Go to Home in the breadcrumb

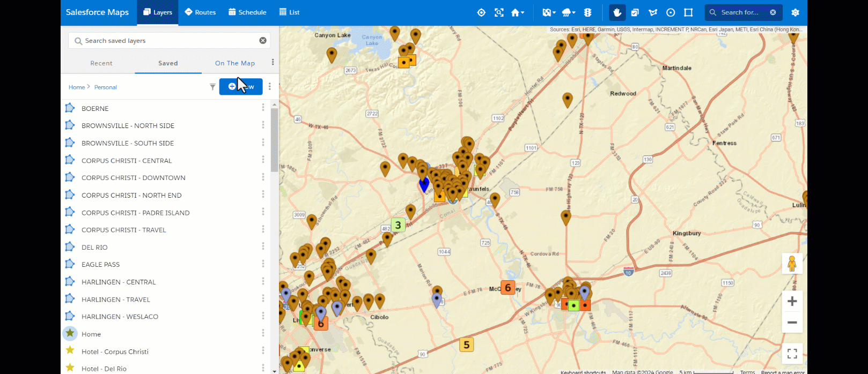pyautogui.click(x=76, y=87)
